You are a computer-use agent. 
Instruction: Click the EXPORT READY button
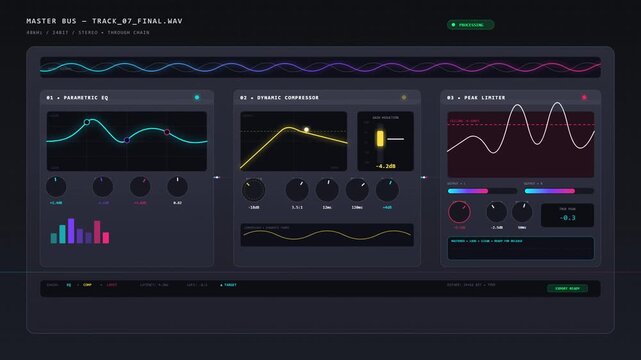pyautogui.click(x=567, y=288)
